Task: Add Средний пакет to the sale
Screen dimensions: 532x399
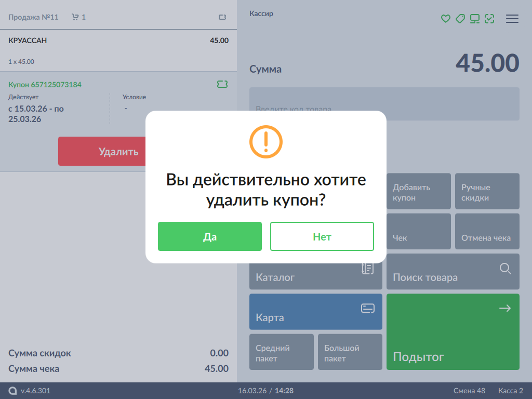Action: [x=281, y=352]
